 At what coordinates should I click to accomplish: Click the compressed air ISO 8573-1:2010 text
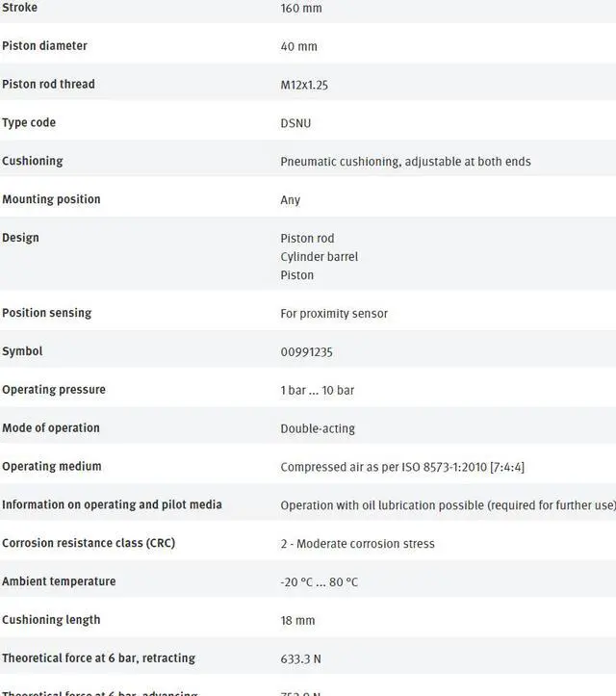[x=402, y=467]
